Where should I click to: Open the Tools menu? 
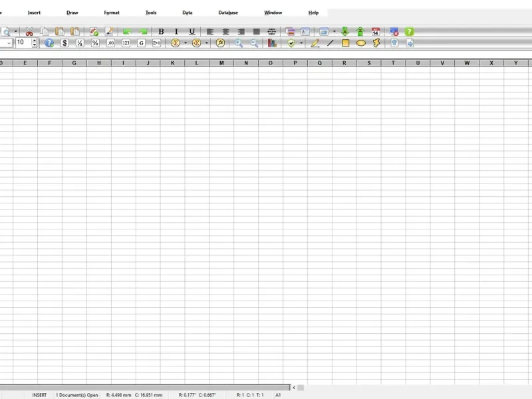coord(151,13)
